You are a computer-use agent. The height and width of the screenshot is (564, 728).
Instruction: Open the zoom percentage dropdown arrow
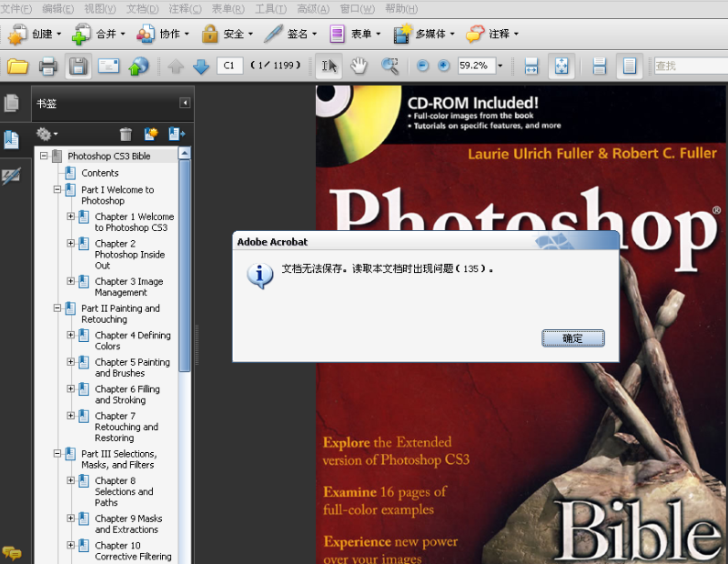pyautogui.click(x=500, y=65)
